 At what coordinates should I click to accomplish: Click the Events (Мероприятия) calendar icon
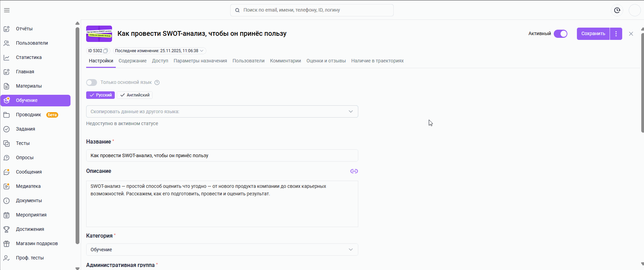pyautogui.click(x=6, y=215)
